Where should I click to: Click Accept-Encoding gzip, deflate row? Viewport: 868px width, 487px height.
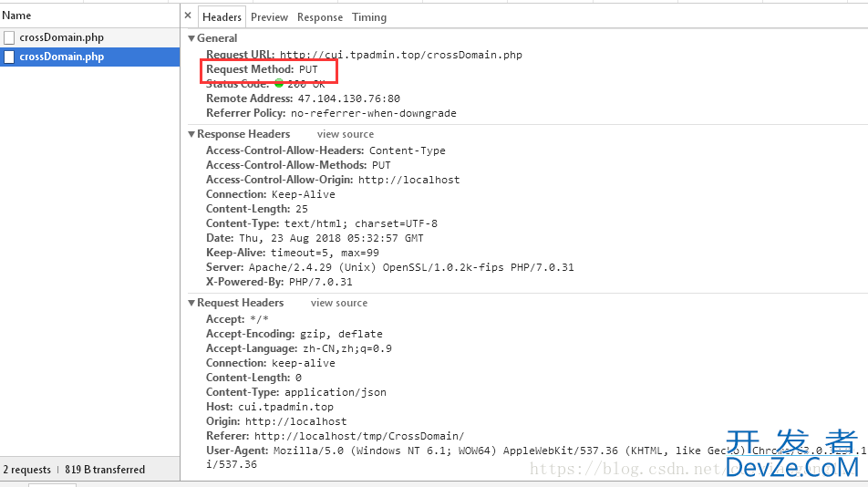[x=294, y=334]
